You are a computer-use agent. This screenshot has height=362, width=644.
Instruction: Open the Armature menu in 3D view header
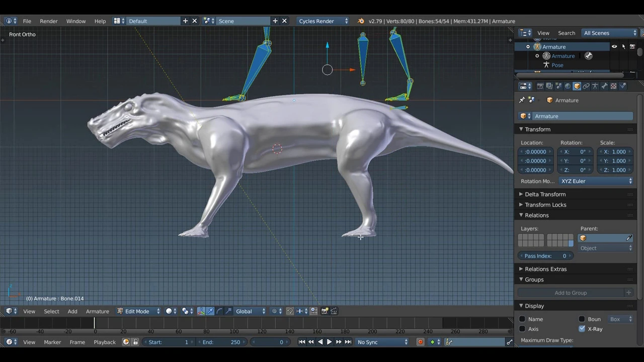(x=98, y=311)
